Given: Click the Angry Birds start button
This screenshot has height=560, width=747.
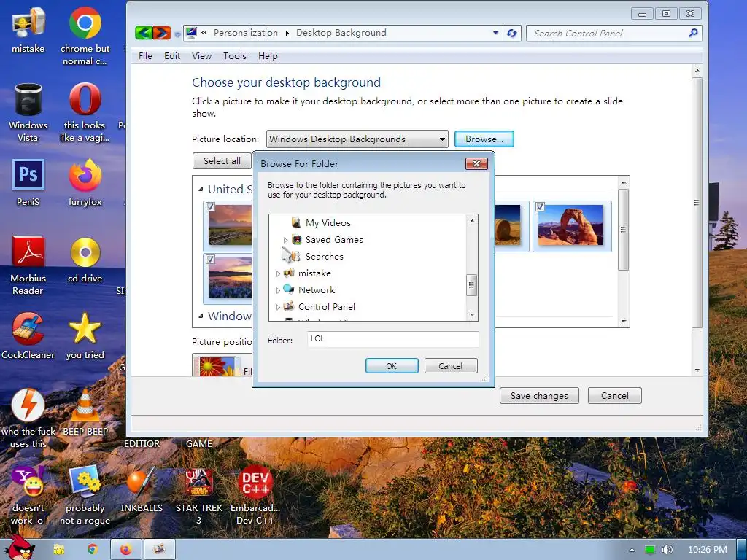Looking at the screenshot, I should pyautogui.click(x=20, y=548).
